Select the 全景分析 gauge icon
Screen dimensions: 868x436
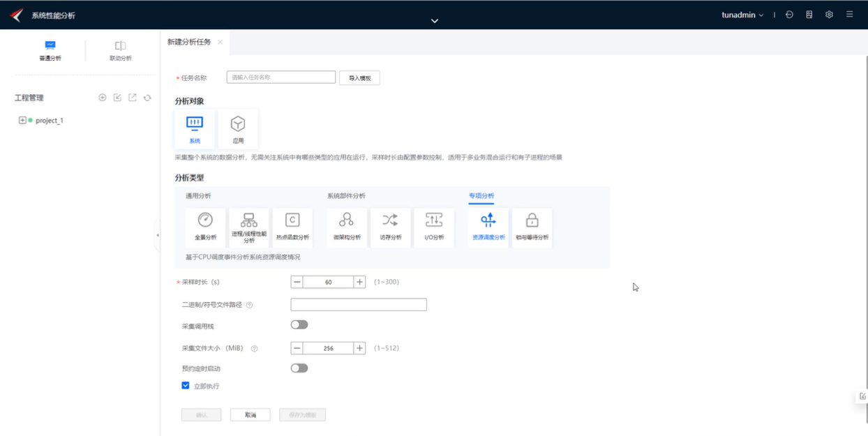[205, 220]
